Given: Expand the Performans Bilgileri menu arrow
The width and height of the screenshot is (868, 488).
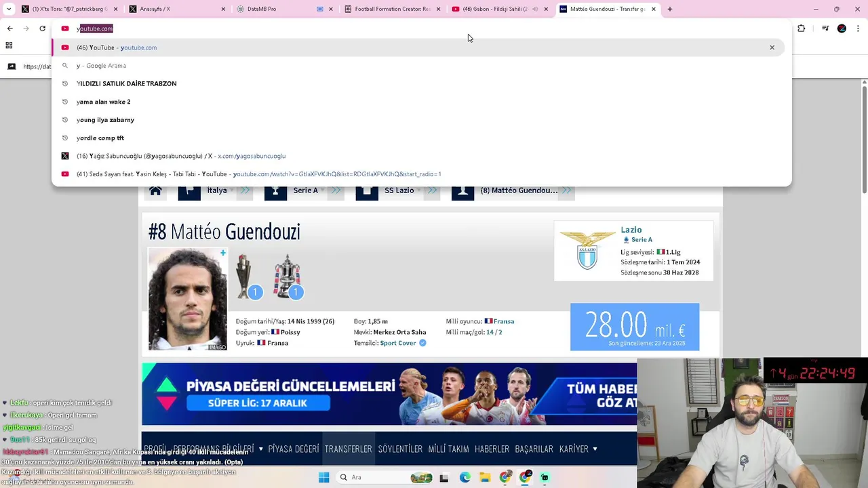Looking at the screenshot, I should pyautogui.click(x=260, y=449).
